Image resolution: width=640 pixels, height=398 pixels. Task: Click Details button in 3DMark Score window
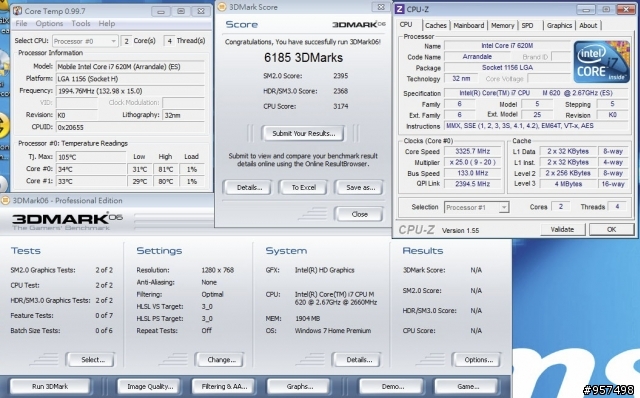coord(249,188)
